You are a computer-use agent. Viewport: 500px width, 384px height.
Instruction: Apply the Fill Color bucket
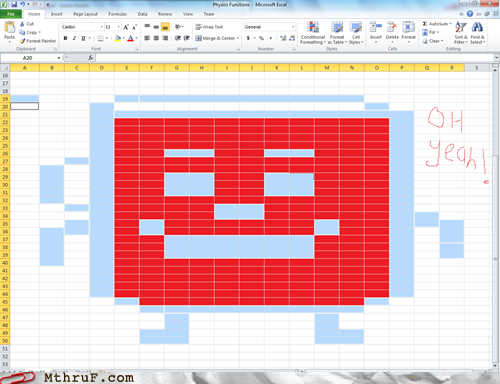tap(117, 38)
